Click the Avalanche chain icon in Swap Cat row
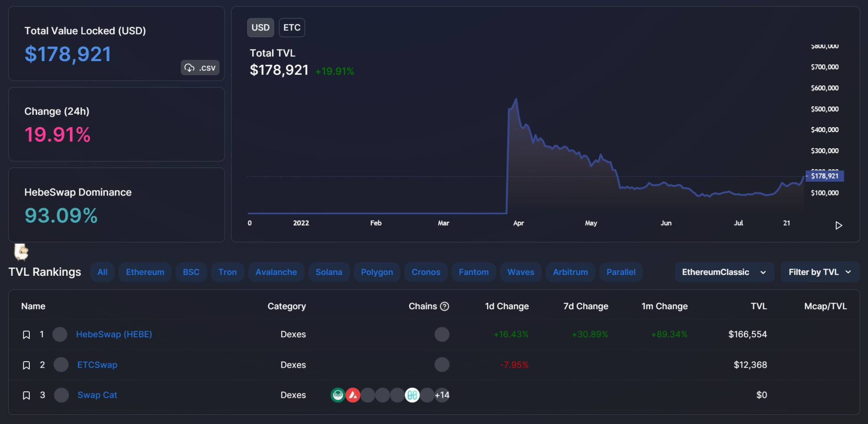 tap(353, 395)
